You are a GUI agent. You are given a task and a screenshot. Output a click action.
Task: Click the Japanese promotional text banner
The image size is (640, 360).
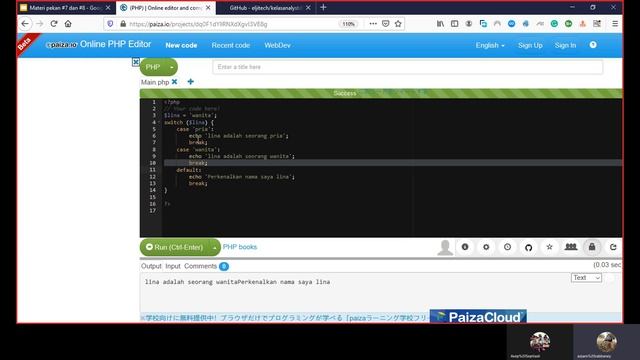(x=284, y=318)
